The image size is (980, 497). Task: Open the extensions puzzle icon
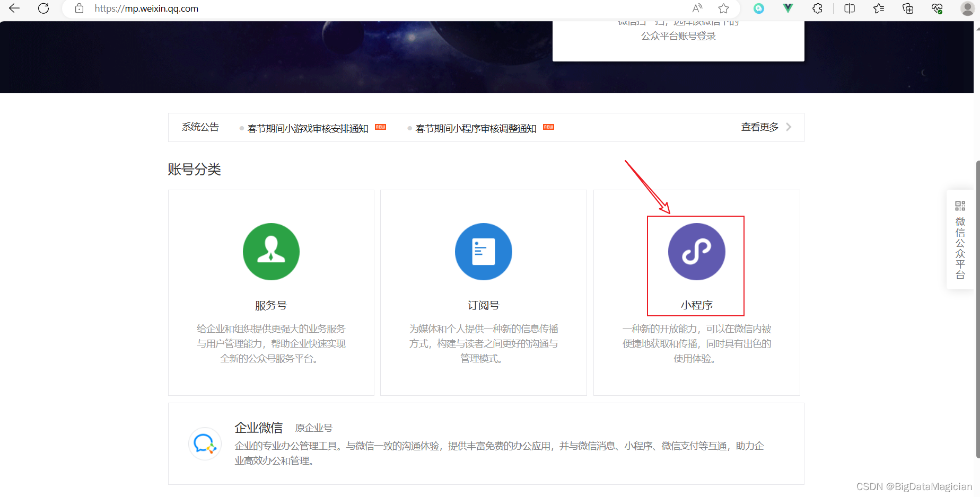pos(817,8)
